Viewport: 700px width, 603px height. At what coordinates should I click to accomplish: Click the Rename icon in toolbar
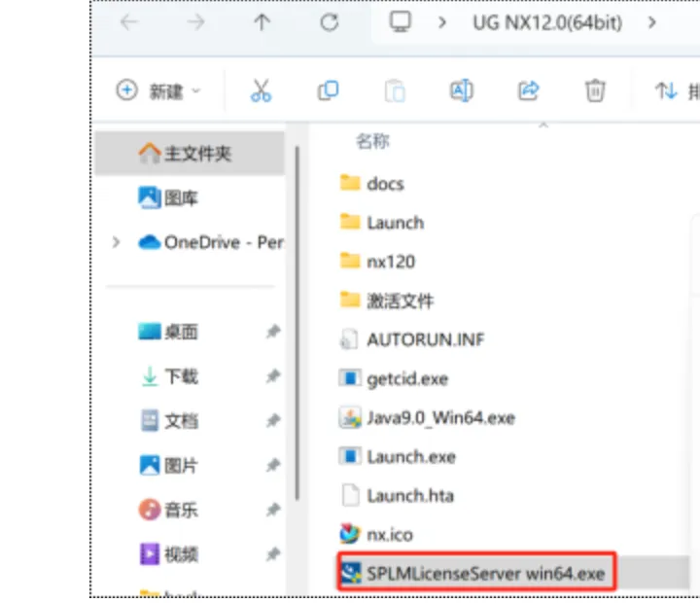(461, 90)
